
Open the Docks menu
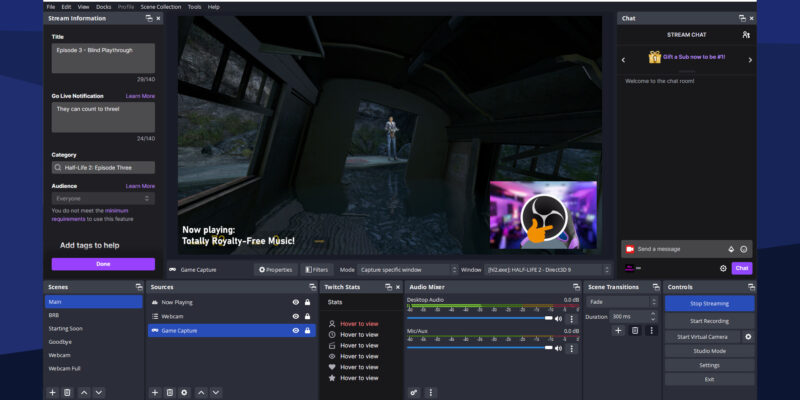point(102,7)
